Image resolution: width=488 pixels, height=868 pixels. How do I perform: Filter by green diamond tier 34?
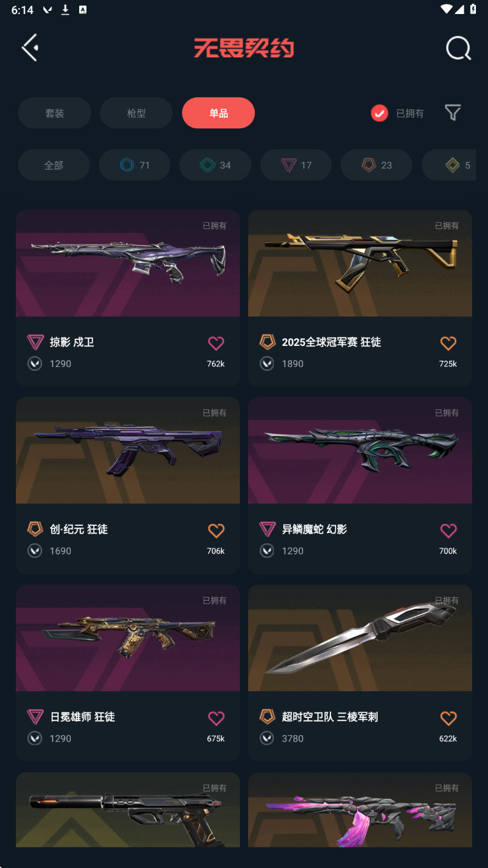[x=215, y=165]
